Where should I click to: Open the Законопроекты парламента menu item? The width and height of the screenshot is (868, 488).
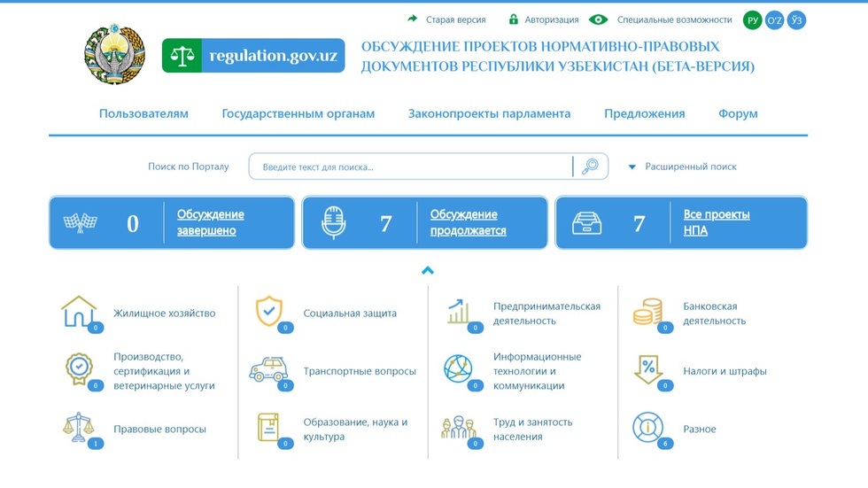(x=489, y=113)
